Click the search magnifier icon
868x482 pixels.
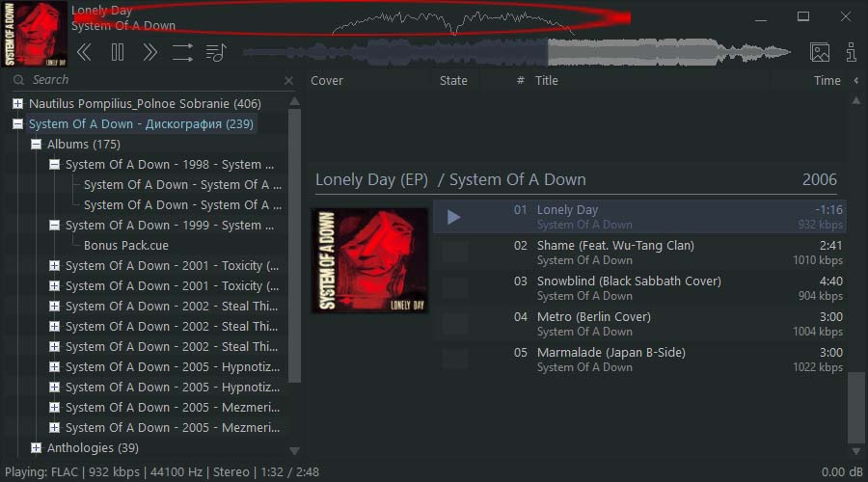coord(18,80)
